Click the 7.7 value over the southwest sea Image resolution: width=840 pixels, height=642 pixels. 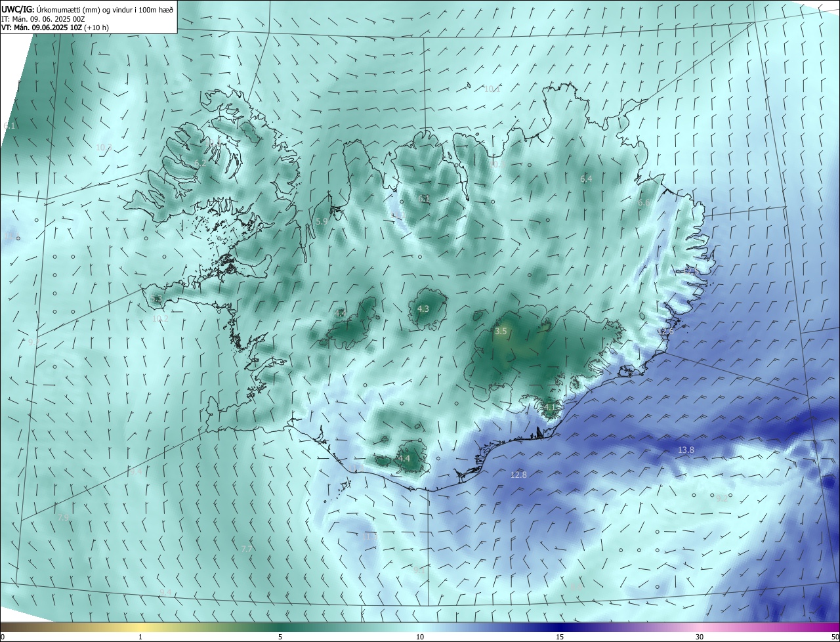pyautogui.click(x=247, y=549)
